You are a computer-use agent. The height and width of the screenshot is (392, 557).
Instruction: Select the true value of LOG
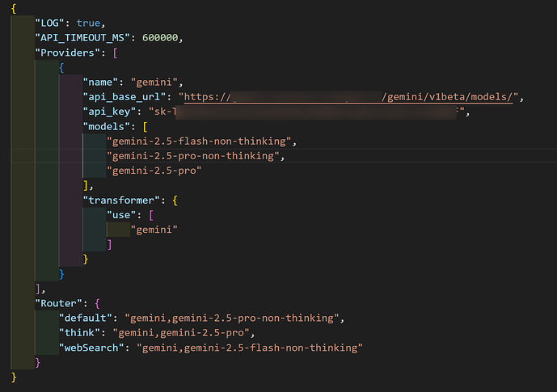tap(88, 23)
